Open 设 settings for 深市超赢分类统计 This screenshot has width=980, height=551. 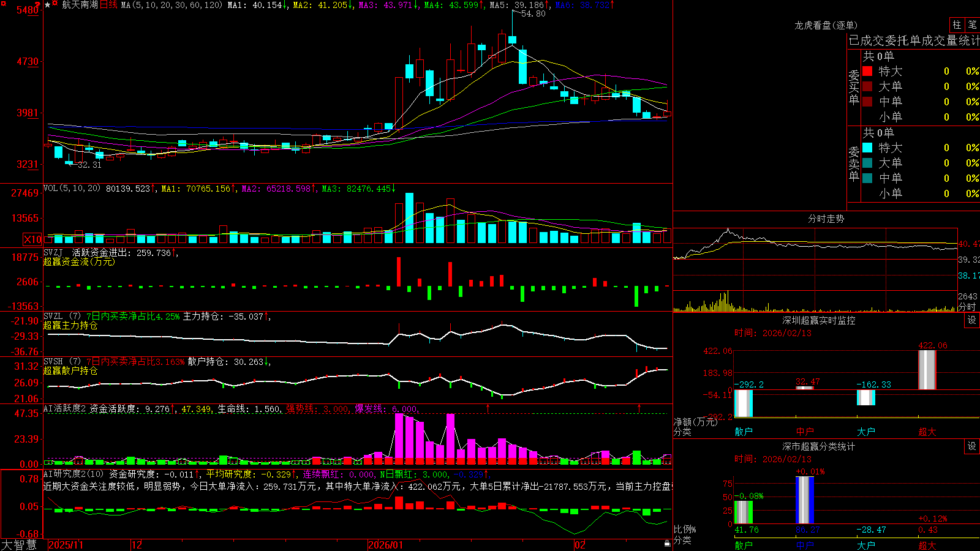pyautogui.click(x=972, y=446)
